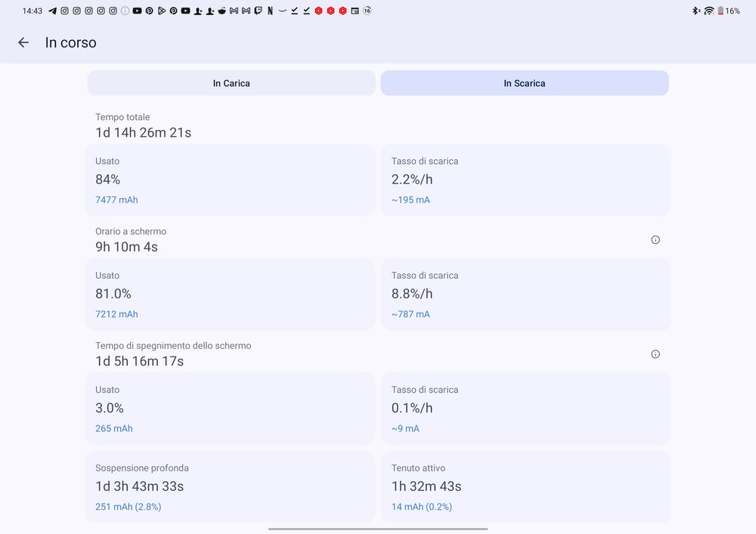Click the 81.0% used value
The image size is (756, 534).
point(113,293)
